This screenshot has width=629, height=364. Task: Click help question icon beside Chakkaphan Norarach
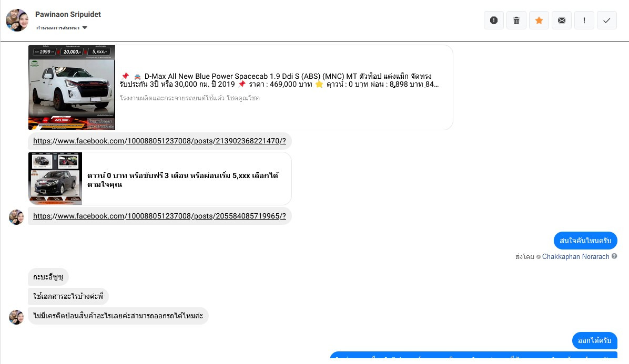(614, 256)
